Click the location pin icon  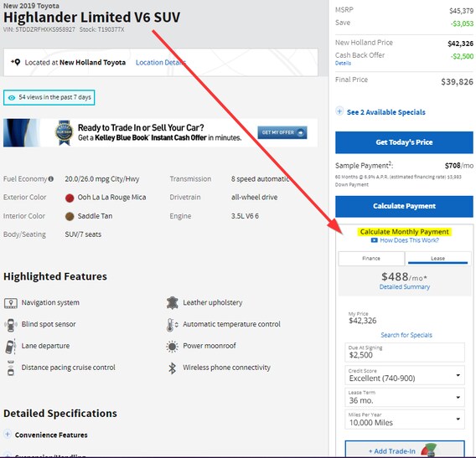pos(16,62)
